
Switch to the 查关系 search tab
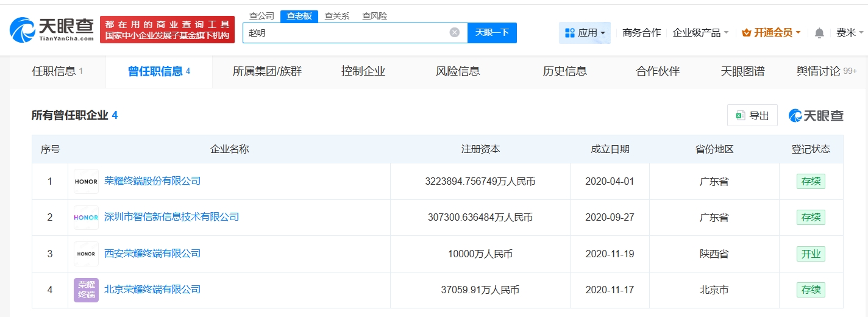click(336, 16)
